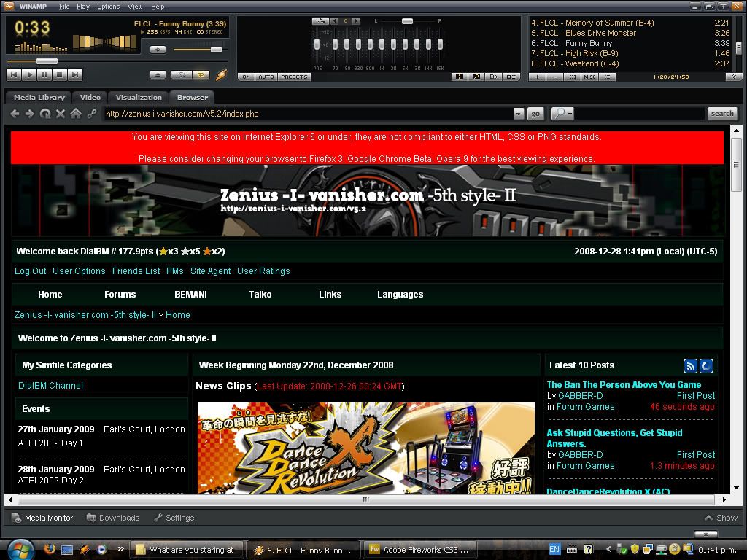Toggle repeat mode
This screenshot has width=747, height=560.
tap(201, 75)
